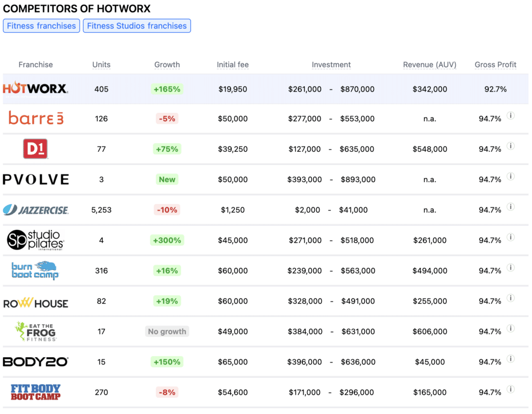Show gross profit info for D1
Screen dimensions: 532x414
tap(511, 146)
